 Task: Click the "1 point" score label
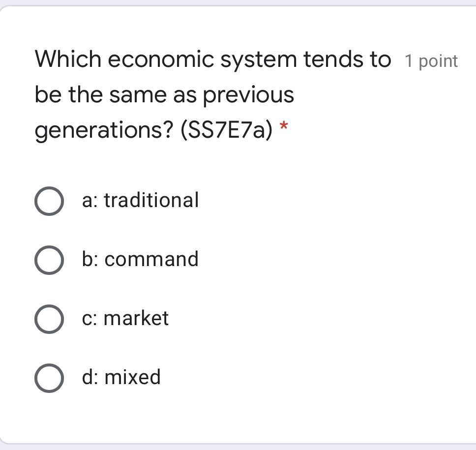click(431, 61)
